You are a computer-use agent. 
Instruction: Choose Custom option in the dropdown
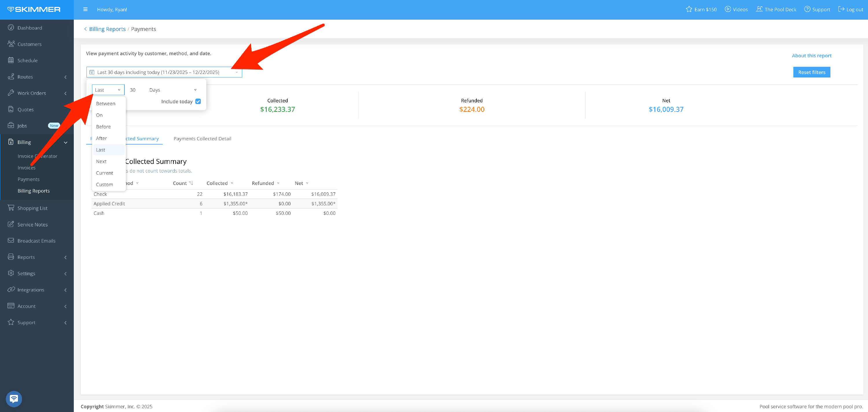click(104, 184)
